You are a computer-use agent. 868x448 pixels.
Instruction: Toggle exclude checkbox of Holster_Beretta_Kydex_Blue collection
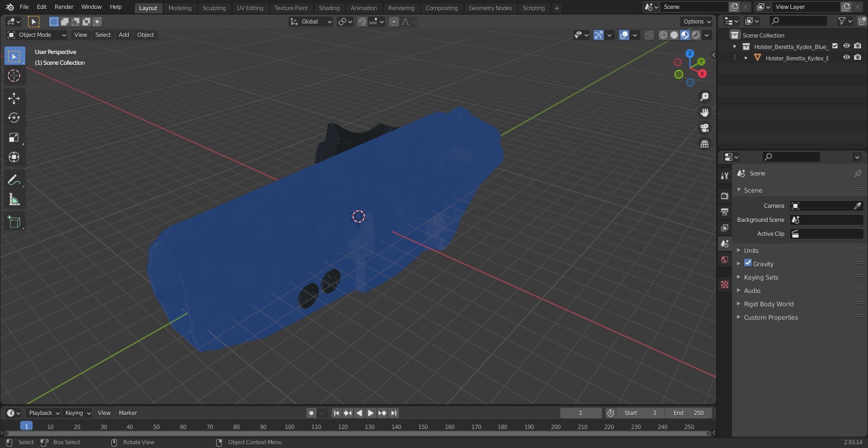click(835, 46)
